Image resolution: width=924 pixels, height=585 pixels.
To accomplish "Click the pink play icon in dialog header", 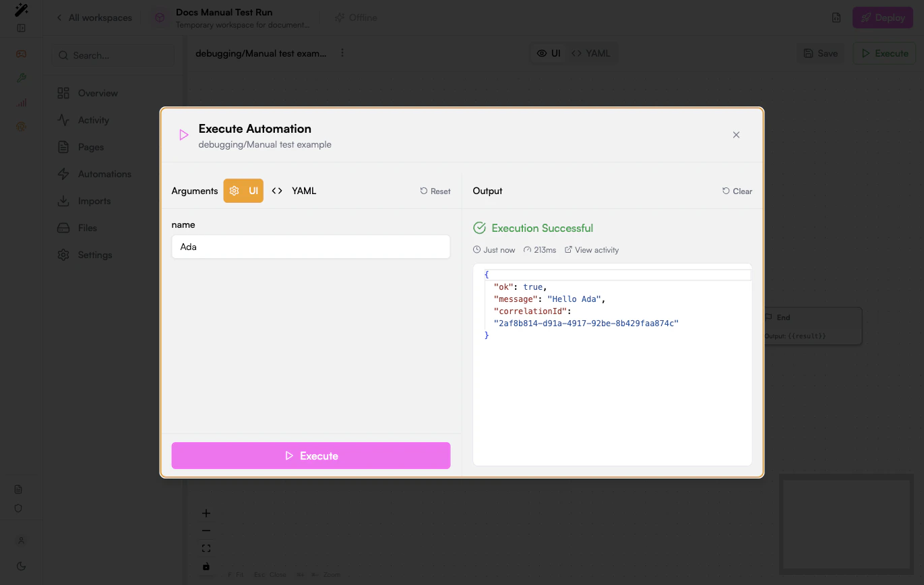I will (x=183, y=135).
